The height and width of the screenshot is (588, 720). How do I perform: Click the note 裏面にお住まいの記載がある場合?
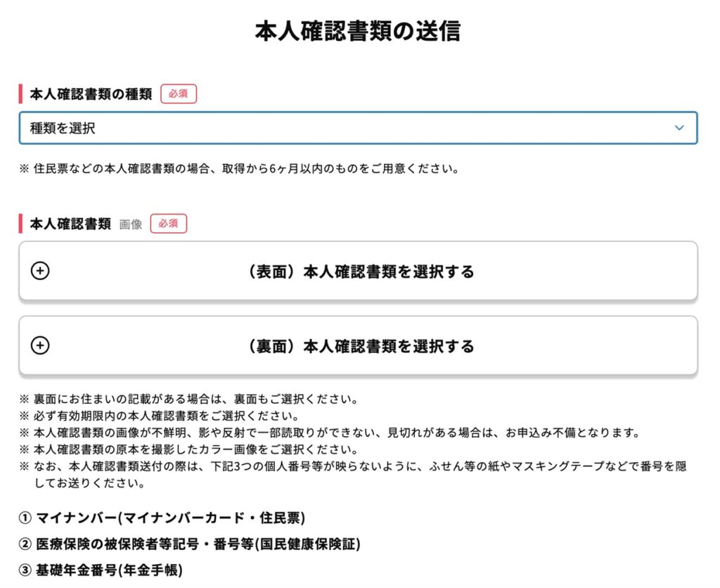188,399
